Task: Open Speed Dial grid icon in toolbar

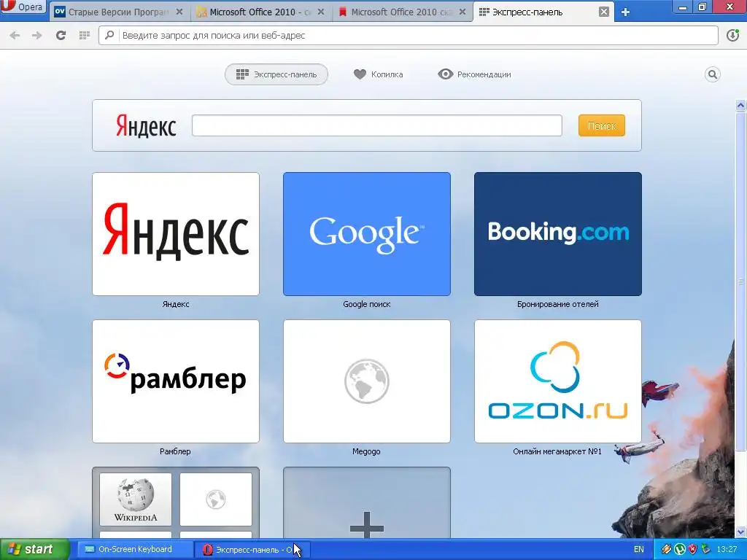Action: [x=85, y=35]
